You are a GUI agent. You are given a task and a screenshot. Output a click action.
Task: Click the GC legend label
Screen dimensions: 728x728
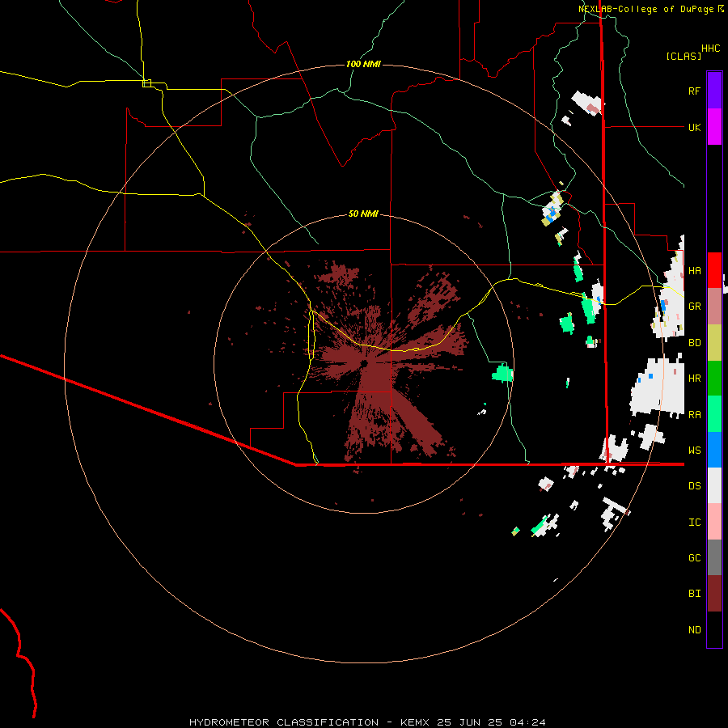[694, 558]
